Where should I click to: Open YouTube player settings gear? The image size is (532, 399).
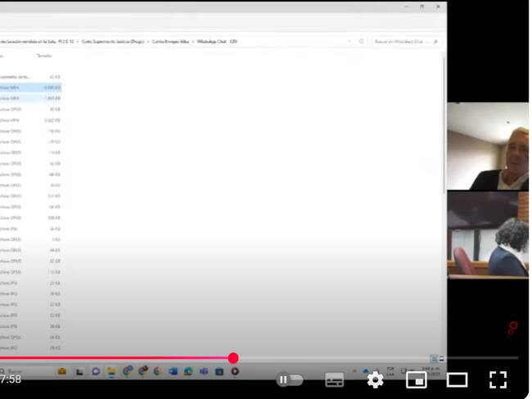point(375,379)
